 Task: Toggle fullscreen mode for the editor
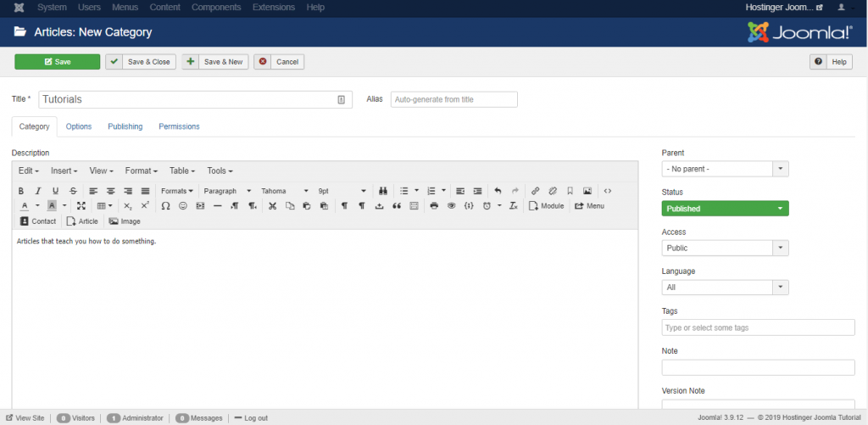tap(81, 206)
